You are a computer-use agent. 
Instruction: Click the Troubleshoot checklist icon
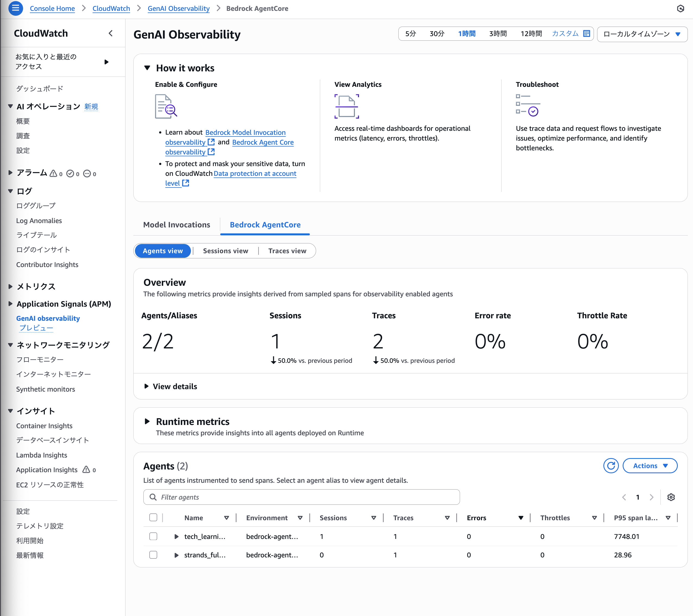[528, 105]
